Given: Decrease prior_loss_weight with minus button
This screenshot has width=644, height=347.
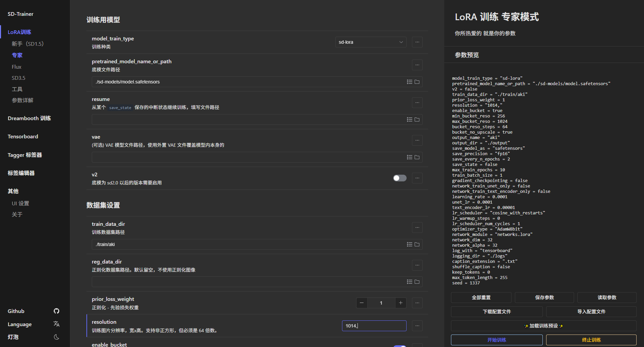Looking at the screenshot, I should 362,303.
